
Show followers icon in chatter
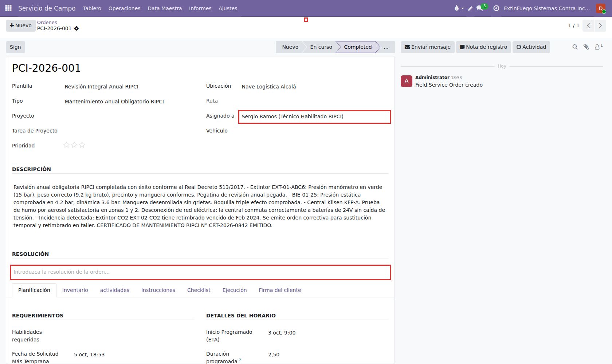pyautogui.click(x=599, y=47)
